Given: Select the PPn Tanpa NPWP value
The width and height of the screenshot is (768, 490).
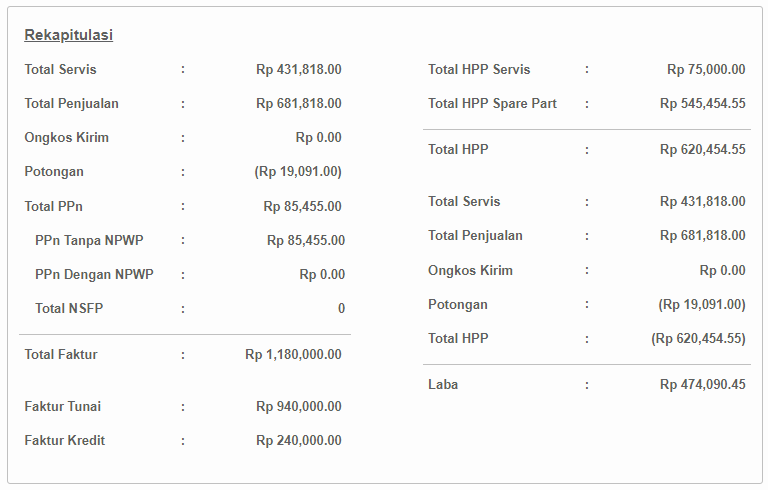Looking at the screenshot, I should pyautogui.click(x=306, y=240).
